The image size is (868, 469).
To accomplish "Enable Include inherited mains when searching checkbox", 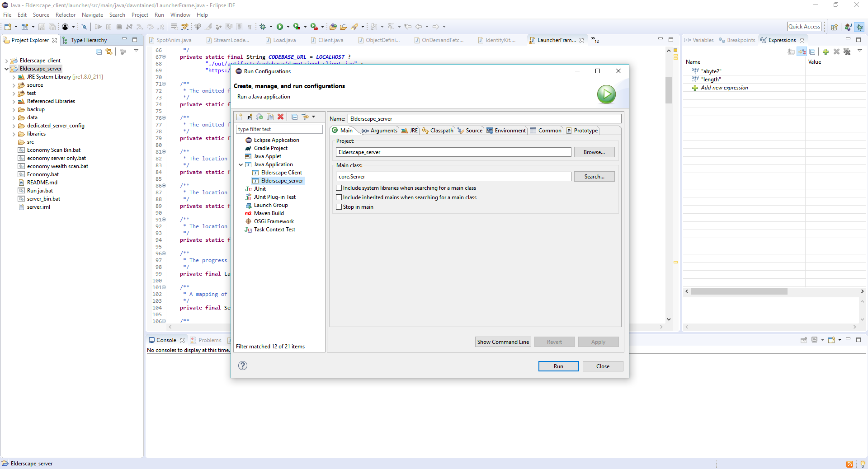I will click(339, 197).
